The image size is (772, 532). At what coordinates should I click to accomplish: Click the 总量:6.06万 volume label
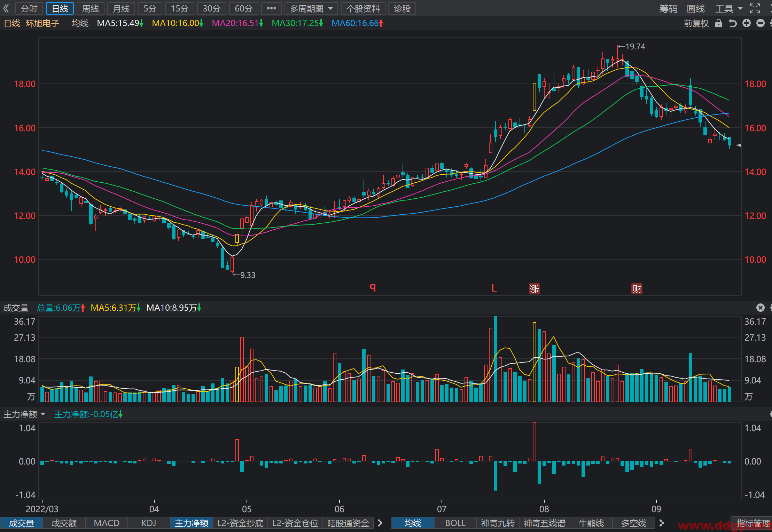click(61, 308)
